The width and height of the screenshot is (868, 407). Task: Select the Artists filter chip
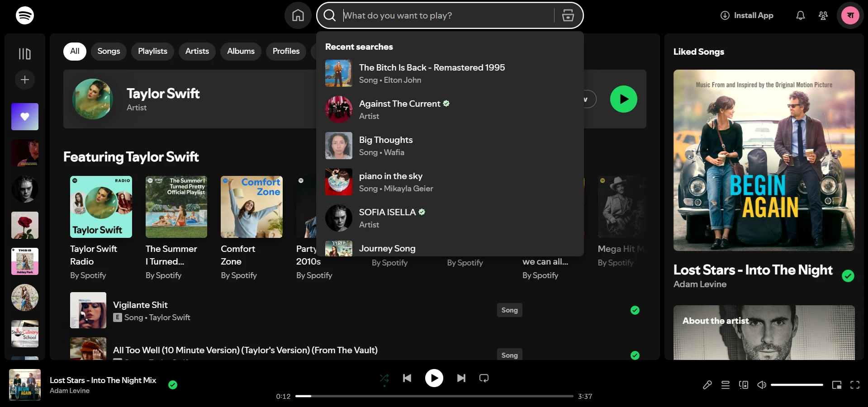click(197, 51)
